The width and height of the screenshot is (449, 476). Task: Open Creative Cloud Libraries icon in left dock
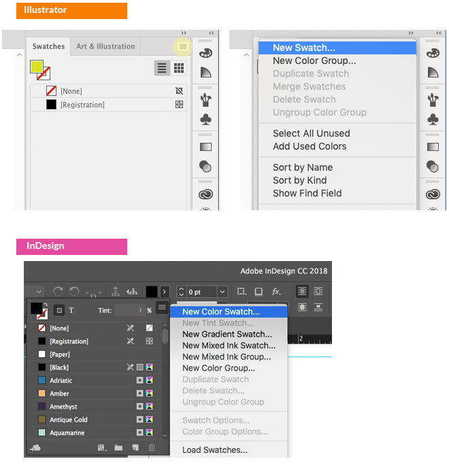coord(205,194)
